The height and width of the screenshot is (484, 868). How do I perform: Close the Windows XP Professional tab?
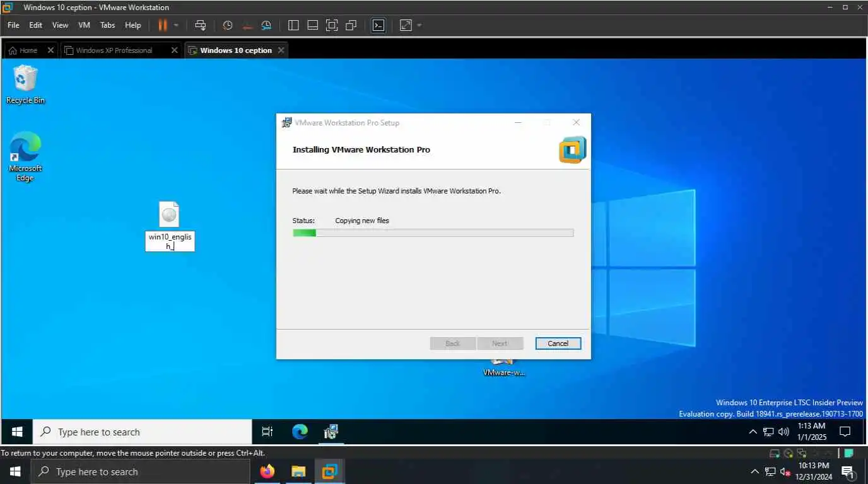[x=175, y=50]
